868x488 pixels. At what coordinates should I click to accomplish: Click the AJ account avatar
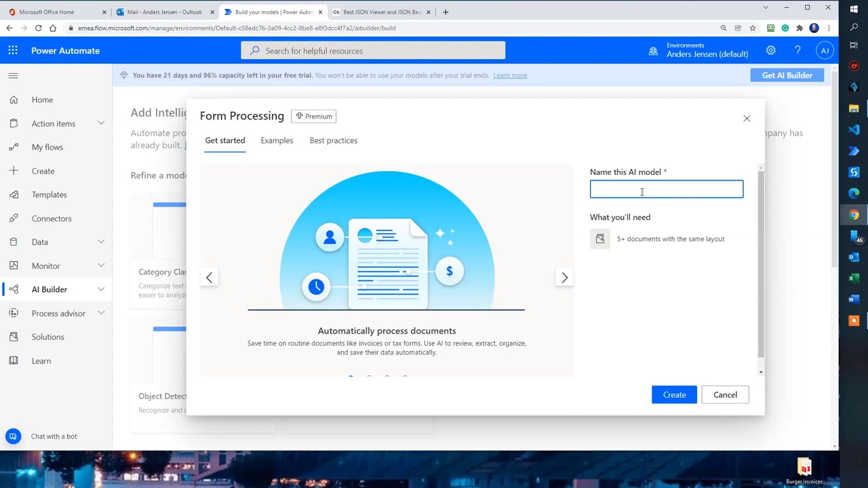[x=825, y=51]
